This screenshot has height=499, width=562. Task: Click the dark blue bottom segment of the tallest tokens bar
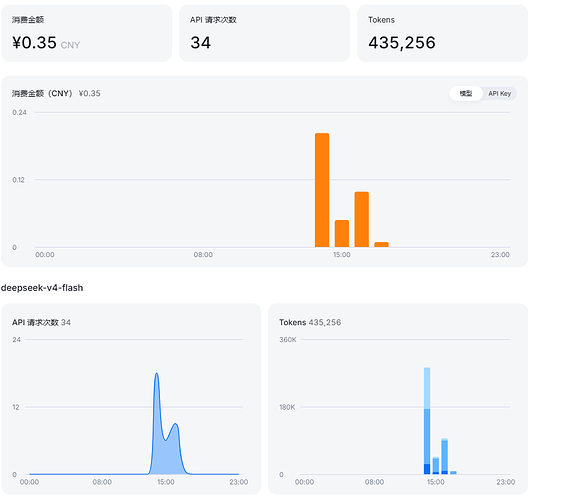coord(427,469)
